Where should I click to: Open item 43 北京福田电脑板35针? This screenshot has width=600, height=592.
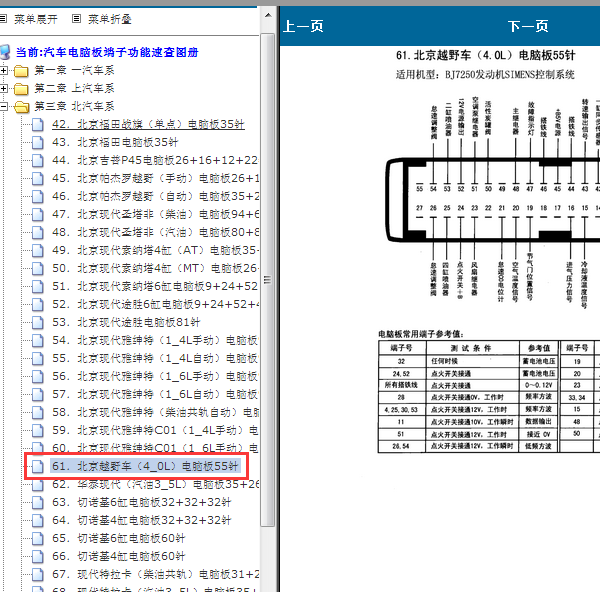115,142
